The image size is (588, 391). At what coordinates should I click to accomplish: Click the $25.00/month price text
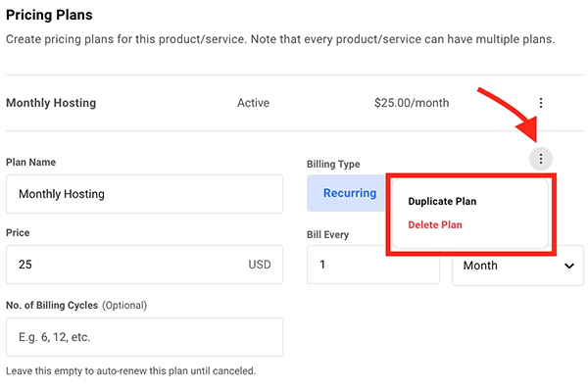point(412,103)
